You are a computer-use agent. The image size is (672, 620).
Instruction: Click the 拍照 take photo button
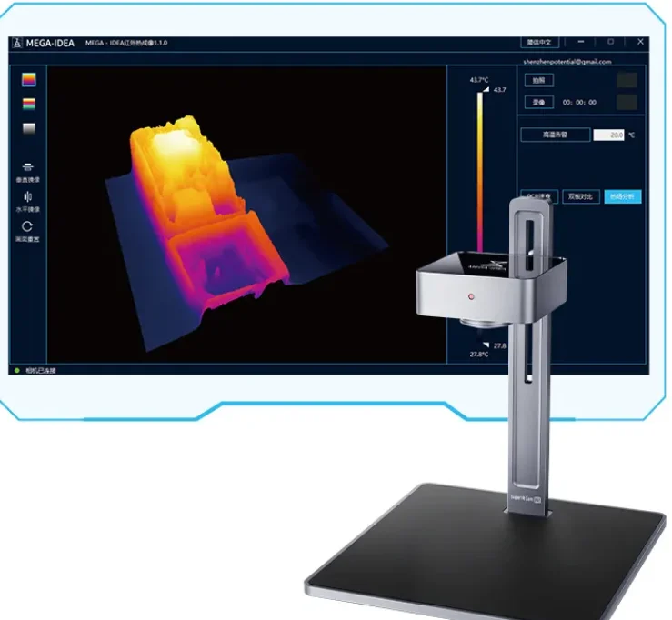[538, 80]
